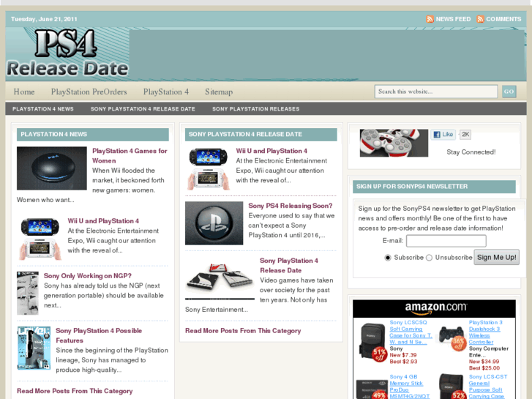The height and width of the screenshot is (399, 532).
Task: Click the Comments RSS icon
Action: [480, 19]
